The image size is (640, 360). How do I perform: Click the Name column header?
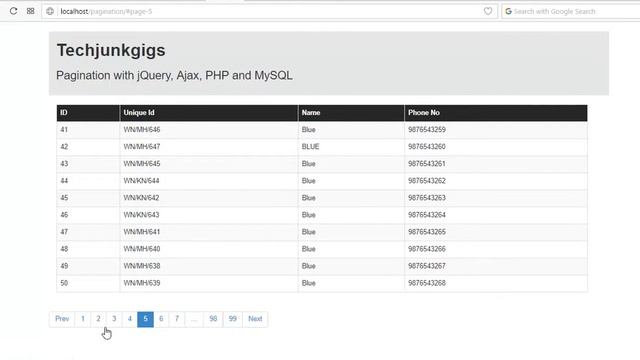pyautogui.click(x=351, y=113)
